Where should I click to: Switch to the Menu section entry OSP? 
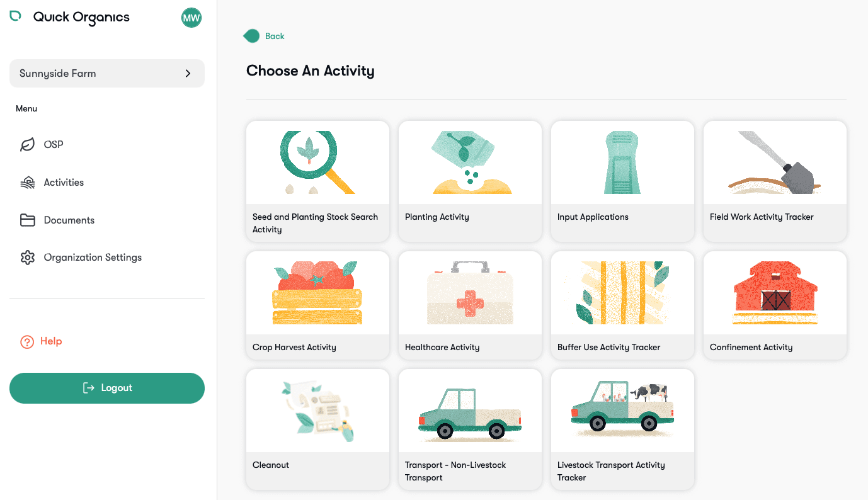tap(52, 144)
